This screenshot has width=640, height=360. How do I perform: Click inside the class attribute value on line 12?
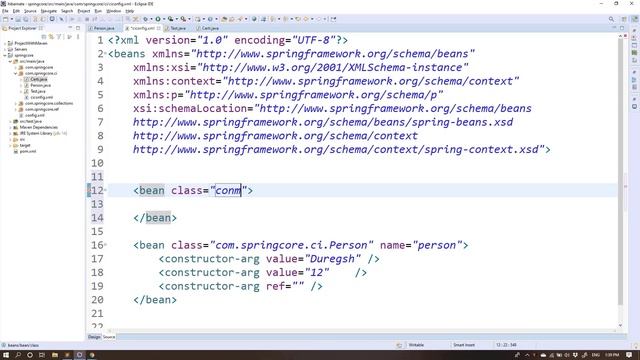point(228,191)
